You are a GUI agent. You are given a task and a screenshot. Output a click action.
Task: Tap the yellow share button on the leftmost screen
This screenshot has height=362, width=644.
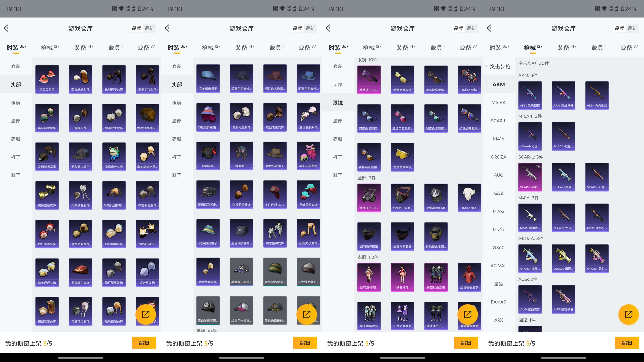[145, 314]
